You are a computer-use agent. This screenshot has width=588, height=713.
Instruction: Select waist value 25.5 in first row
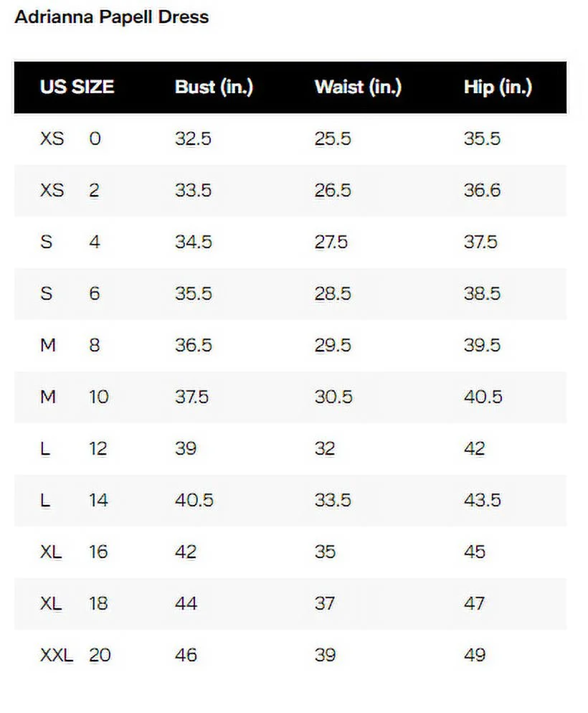(x=333, y=138)
